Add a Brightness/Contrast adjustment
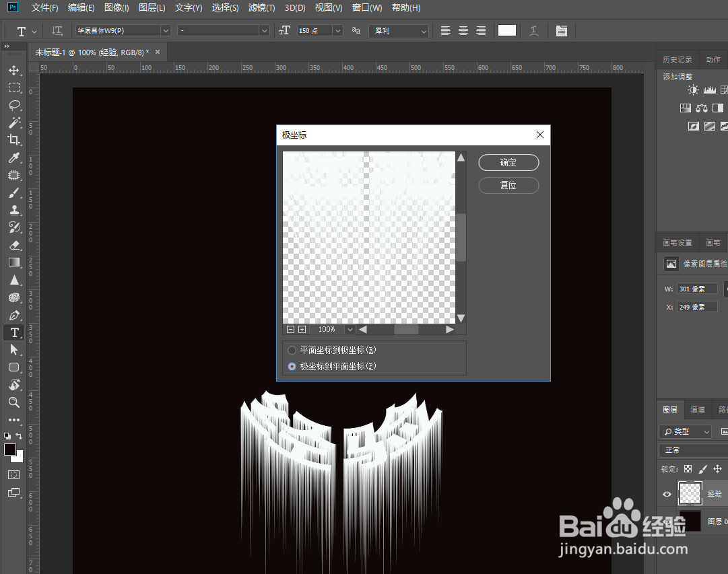 tap(693, 90)
